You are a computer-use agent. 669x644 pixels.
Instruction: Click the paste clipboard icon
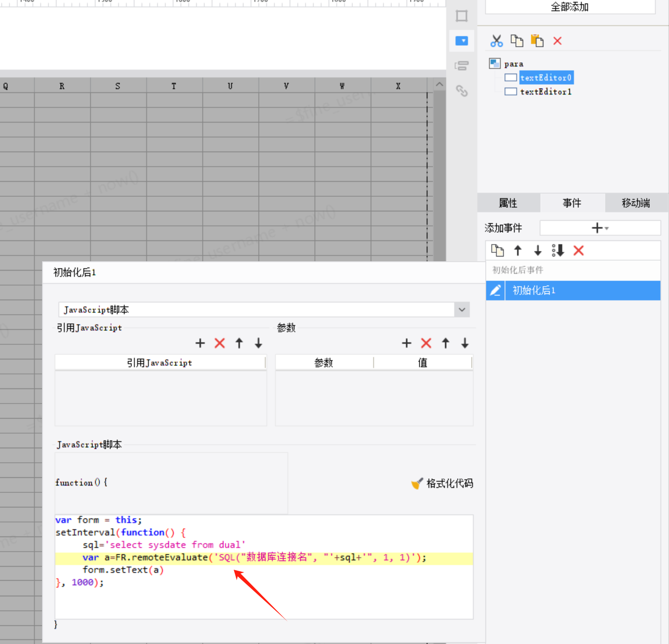[537, 41]
